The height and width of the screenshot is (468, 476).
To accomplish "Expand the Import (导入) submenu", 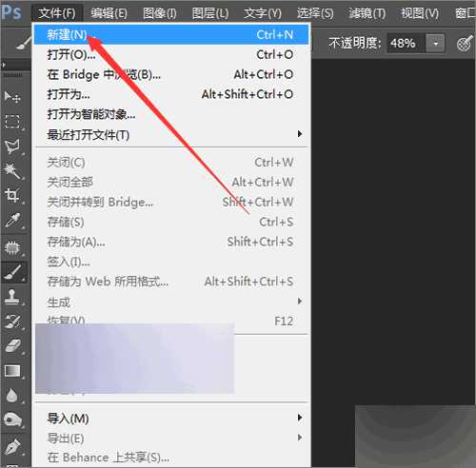I will 172,419.
